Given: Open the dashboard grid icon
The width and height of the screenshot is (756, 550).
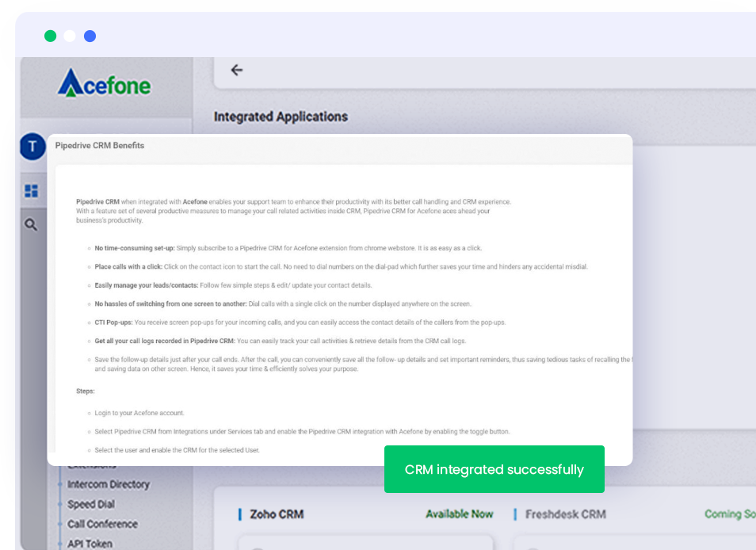Looking at the screenshot, I should [x=32, y=191].
